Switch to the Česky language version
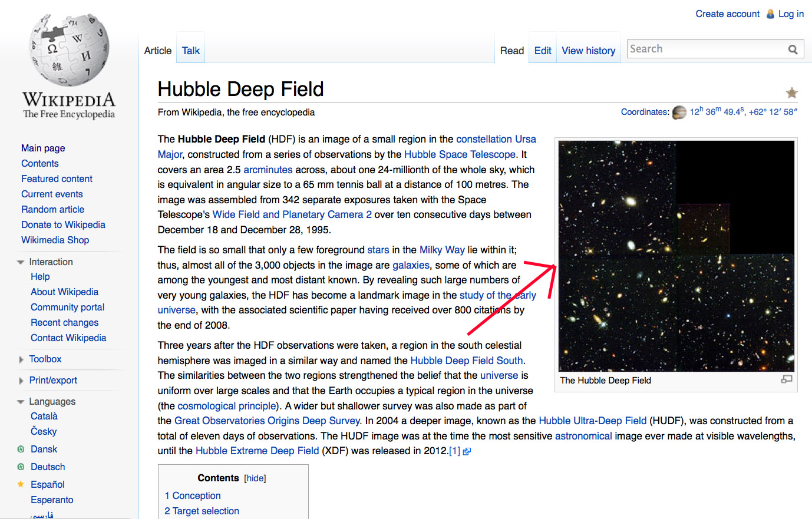The height and width of the screenshot is (519, 812). coord(44,431)
